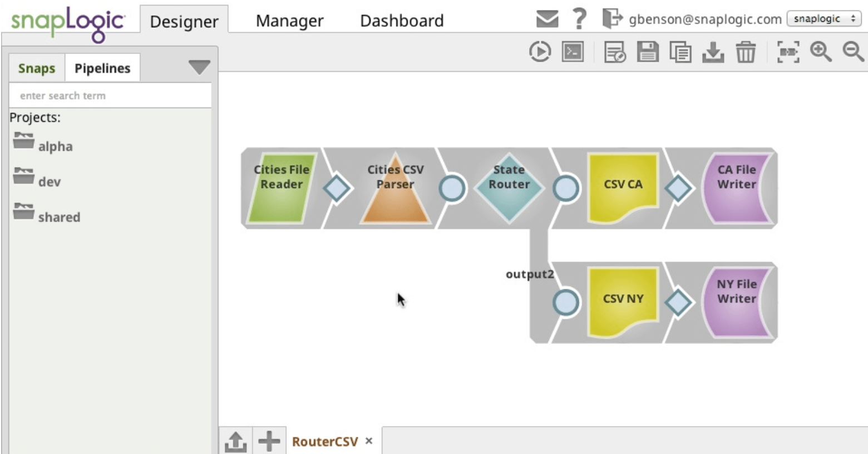Create a new pipeline with the plus button

click(269, 441)
